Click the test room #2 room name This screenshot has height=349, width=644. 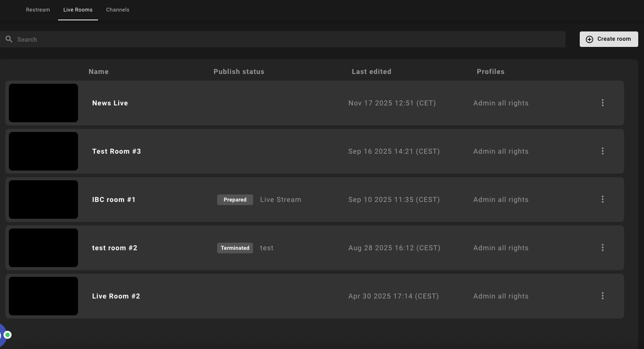[115, 248]
